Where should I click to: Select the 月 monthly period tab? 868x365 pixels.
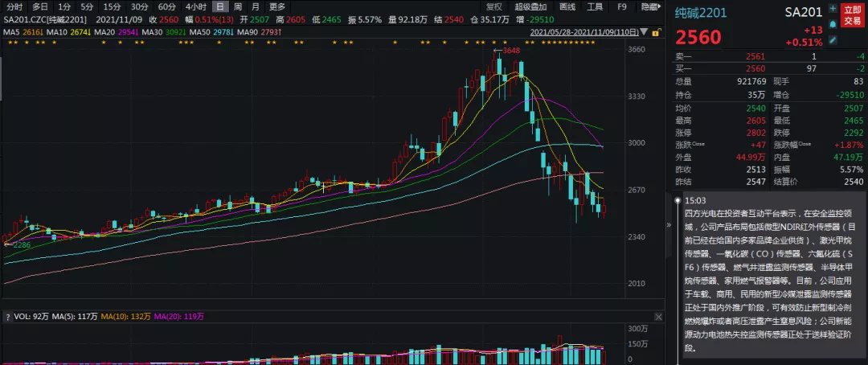click(256, 7)
